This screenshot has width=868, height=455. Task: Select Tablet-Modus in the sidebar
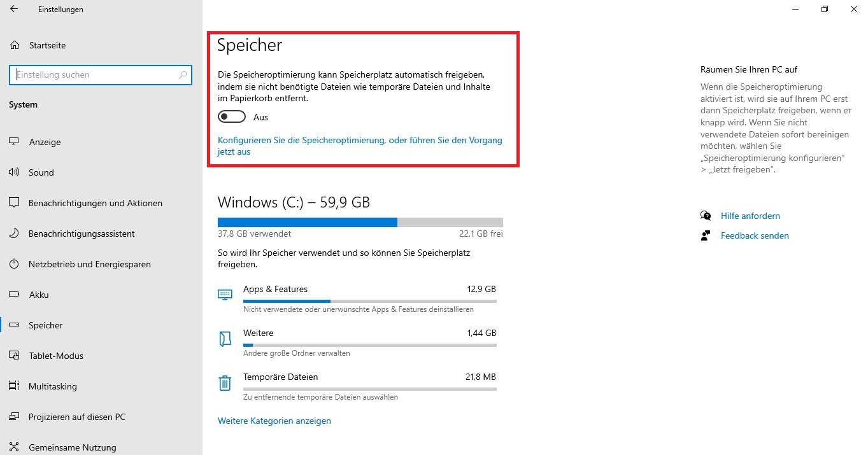pyautogui.click(x=56, y=356)
